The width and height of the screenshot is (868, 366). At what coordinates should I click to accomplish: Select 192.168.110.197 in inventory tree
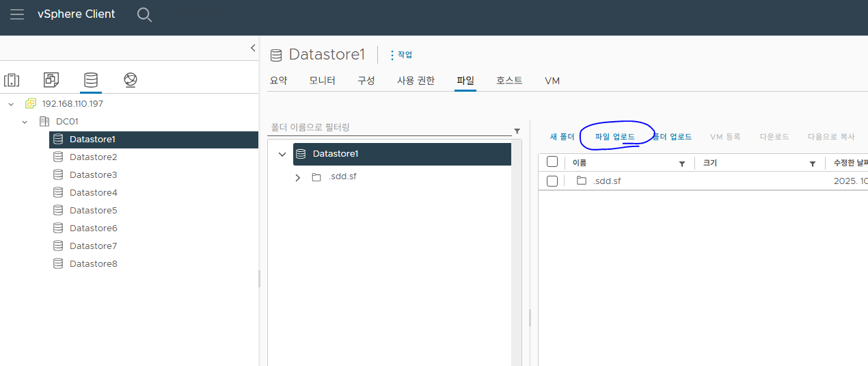72,103
